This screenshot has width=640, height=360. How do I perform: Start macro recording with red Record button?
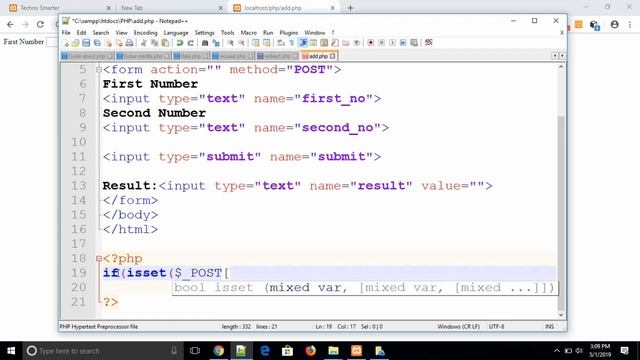click(x=371, y=43)
